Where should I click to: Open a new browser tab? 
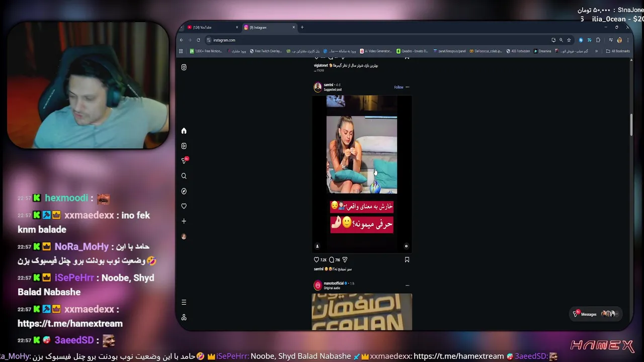pyautogui.click(x=302, y=27)
